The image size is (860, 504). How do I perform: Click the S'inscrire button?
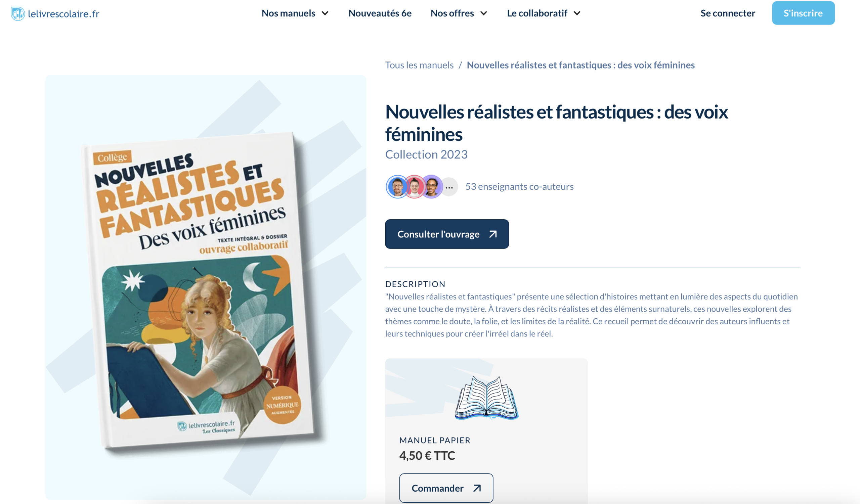coord(803,13)
